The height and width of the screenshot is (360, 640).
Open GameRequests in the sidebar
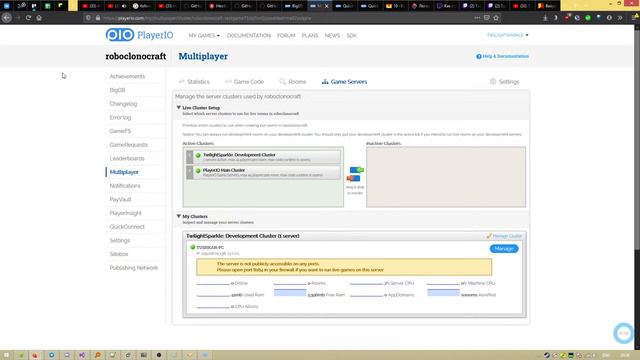(129, 145)
